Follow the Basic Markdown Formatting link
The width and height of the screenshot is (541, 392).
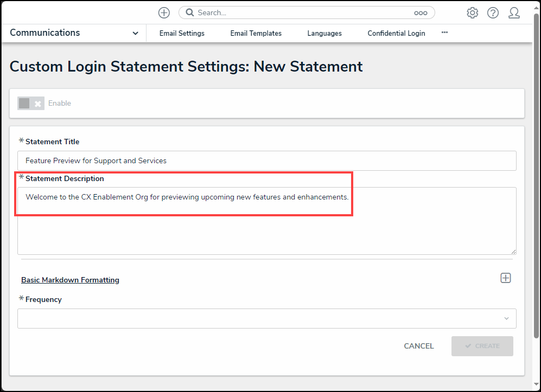pos(70,280)
